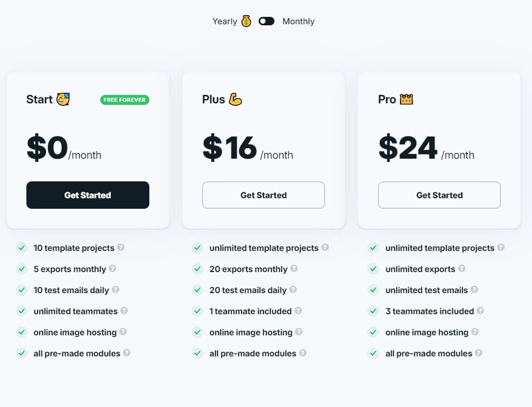Toggle the Yearly/Monthly billing switch
Image resolution: width=532 pixels, height=407 pixels.
click(267, 21)
